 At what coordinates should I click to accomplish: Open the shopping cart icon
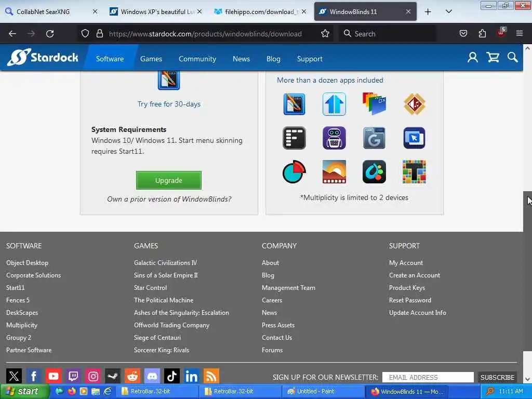493,57
